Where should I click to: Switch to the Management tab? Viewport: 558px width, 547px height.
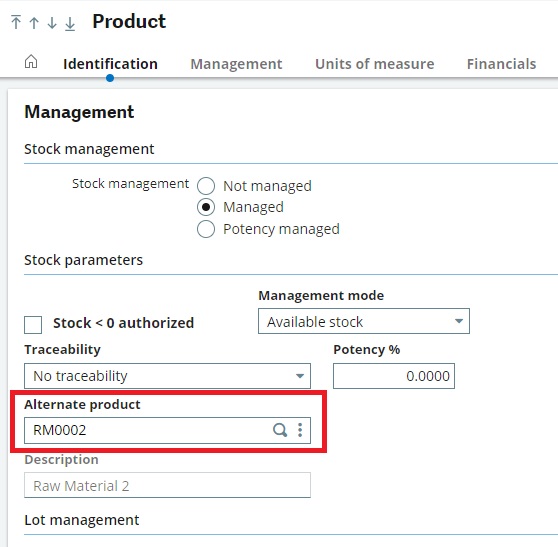point(236,64)
